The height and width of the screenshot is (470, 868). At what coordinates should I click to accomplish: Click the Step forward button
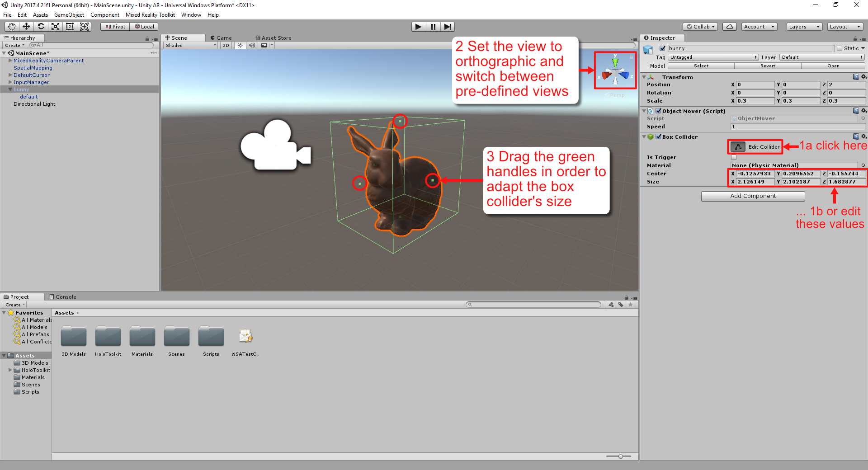(447, 27)
